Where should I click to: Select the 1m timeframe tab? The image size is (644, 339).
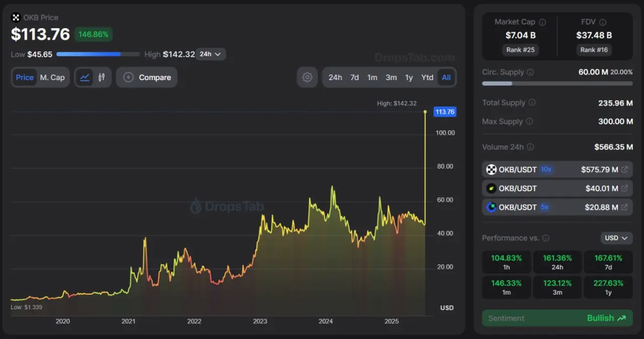[x=372, y=78]
